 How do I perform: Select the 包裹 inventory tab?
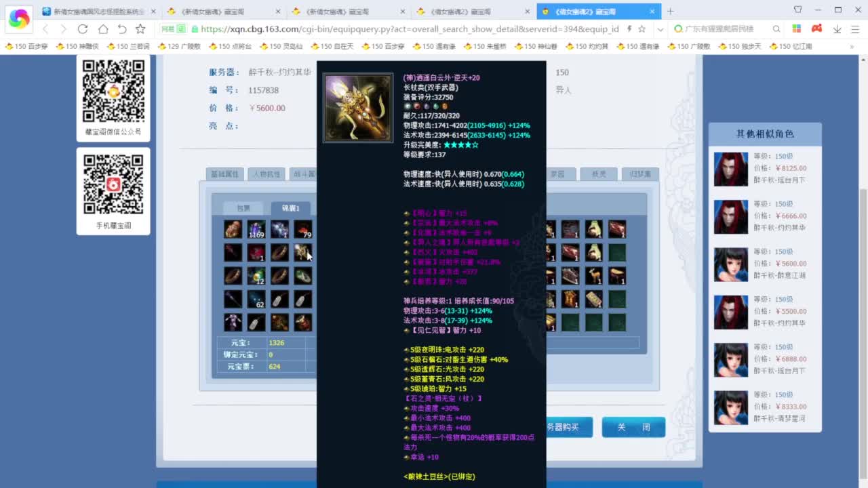click(x=243, y=208)
